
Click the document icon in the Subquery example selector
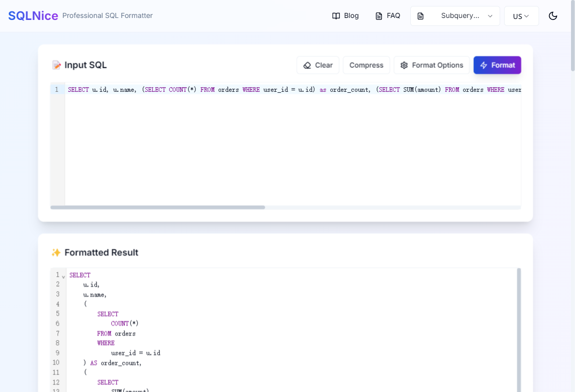pos(421,15)
